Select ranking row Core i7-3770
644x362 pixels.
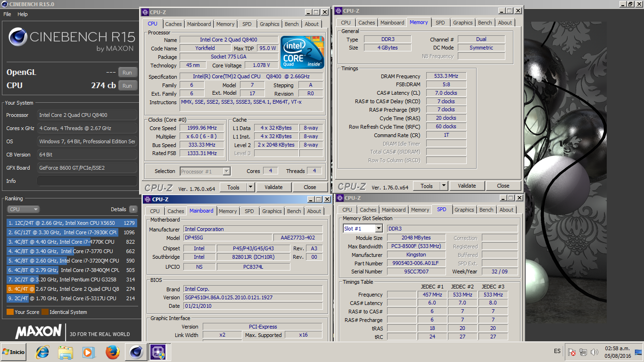click(x=72, y=251)
